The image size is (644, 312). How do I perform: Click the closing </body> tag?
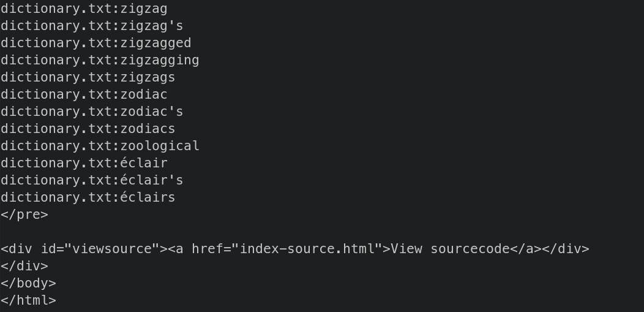28,283
